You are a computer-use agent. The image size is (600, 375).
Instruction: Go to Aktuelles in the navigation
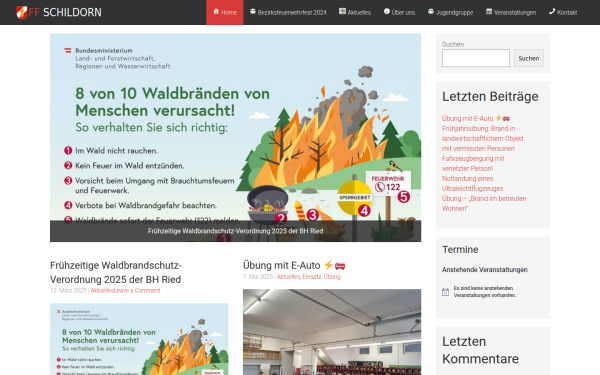[355, 12]
